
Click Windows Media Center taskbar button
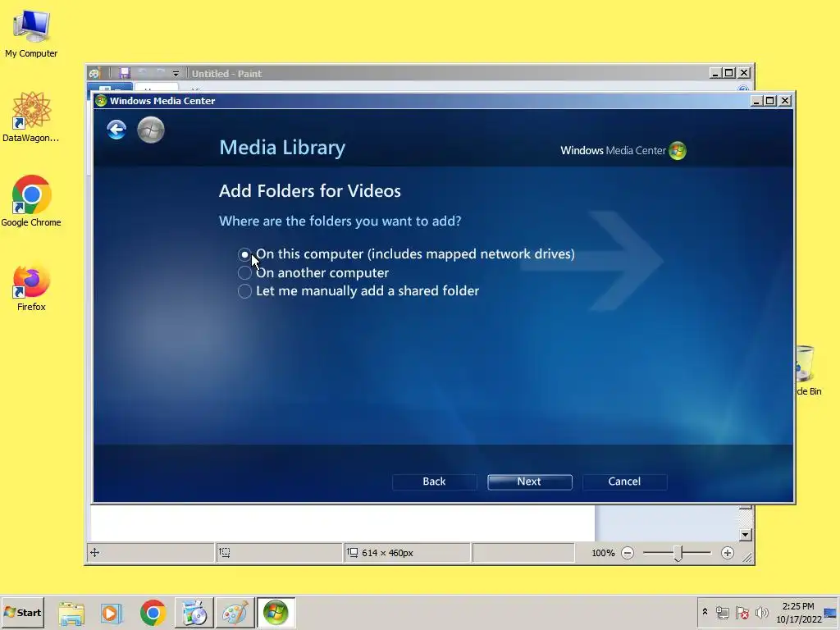point(276,613)
